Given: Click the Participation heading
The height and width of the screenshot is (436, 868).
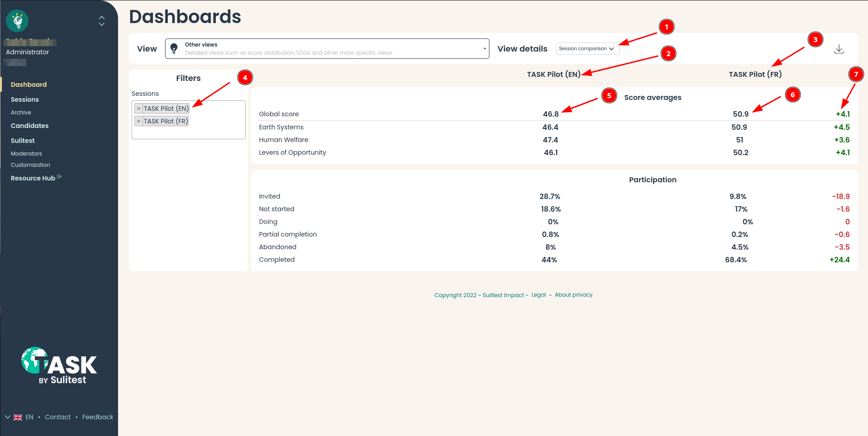Looking at the screenshot, I should (653, 180).
